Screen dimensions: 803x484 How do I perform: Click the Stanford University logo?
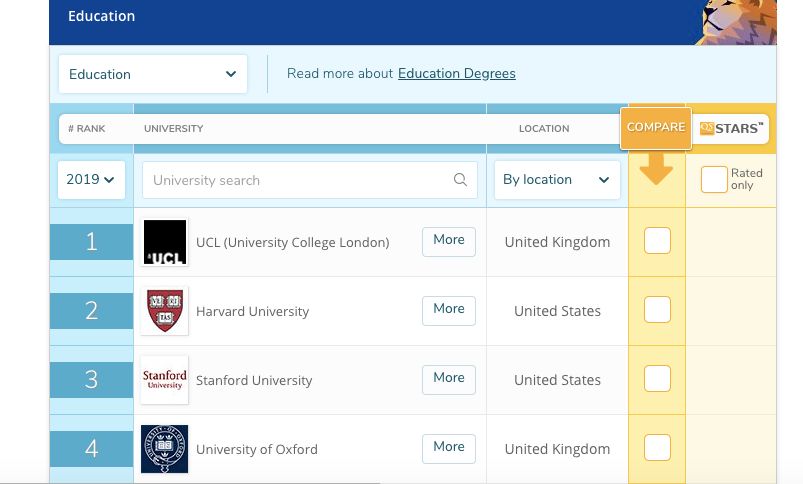point(164,380)
